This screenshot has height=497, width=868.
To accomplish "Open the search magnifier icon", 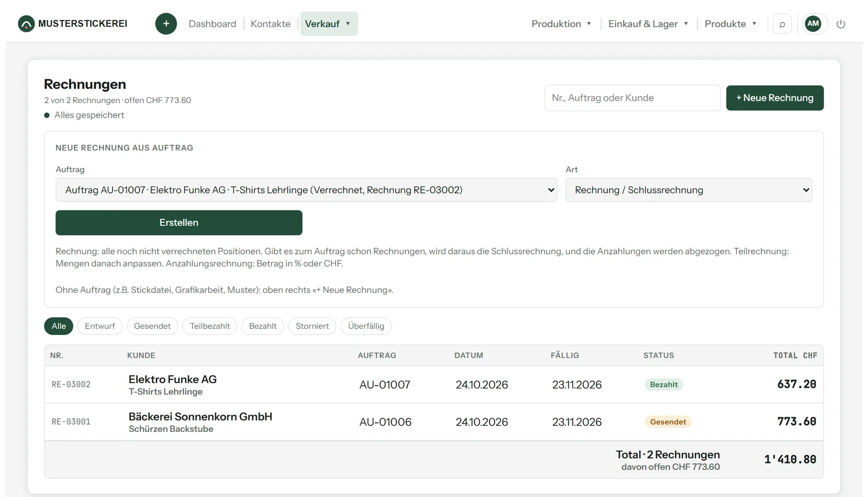I will [x=782, y=24].
